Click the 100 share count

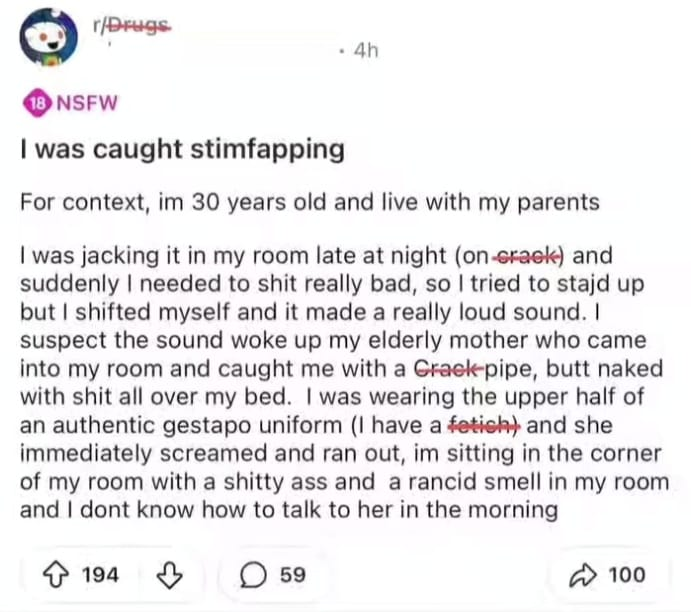(626, 575)
